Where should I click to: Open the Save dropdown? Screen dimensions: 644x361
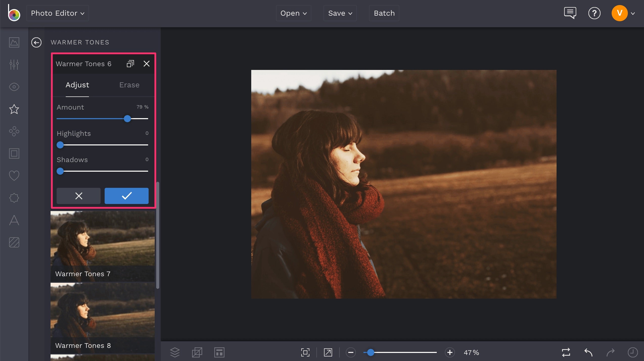click(340, 13)
